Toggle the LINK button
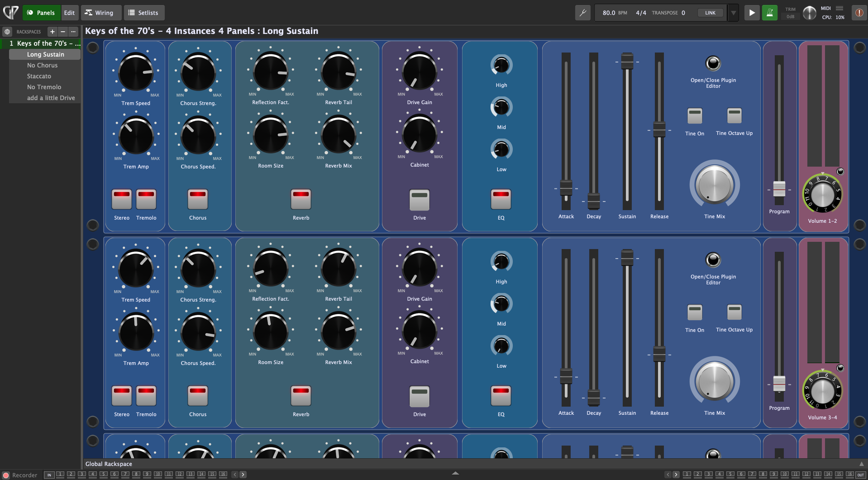The width and height of the screenshot is (868, 480). 710,13
